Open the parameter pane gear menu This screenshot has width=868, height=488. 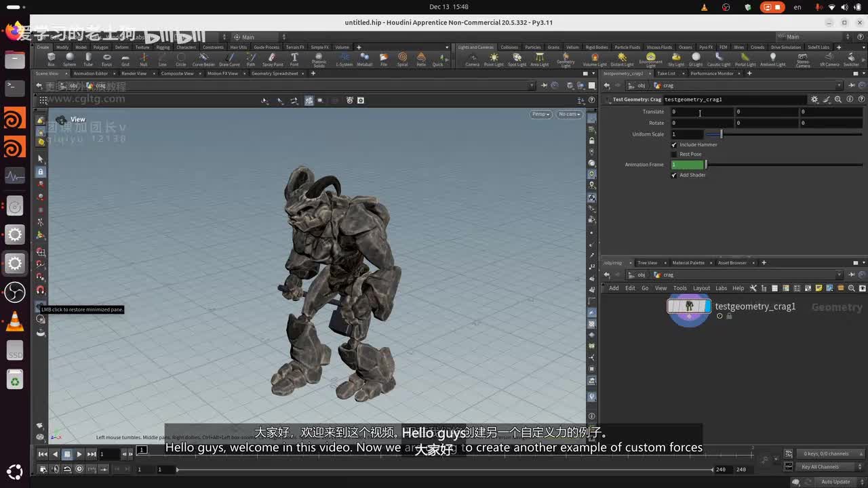pos(814,100)
